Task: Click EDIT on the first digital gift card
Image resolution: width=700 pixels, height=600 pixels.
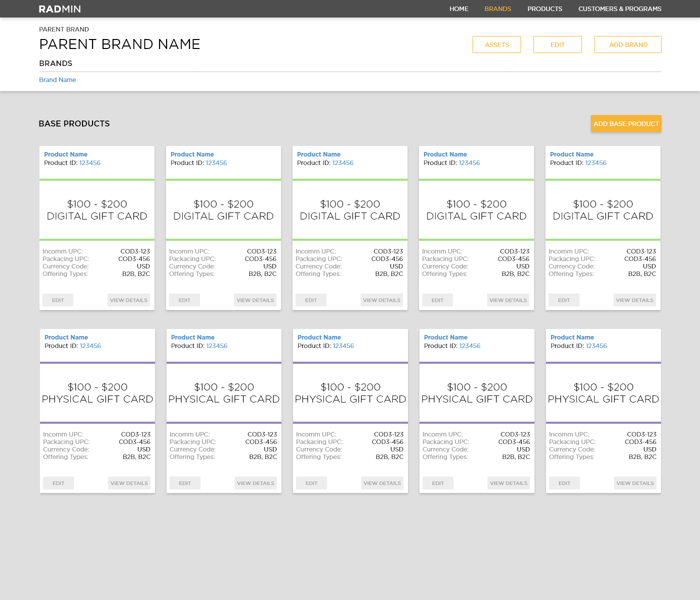Action: tap(57, 300)
